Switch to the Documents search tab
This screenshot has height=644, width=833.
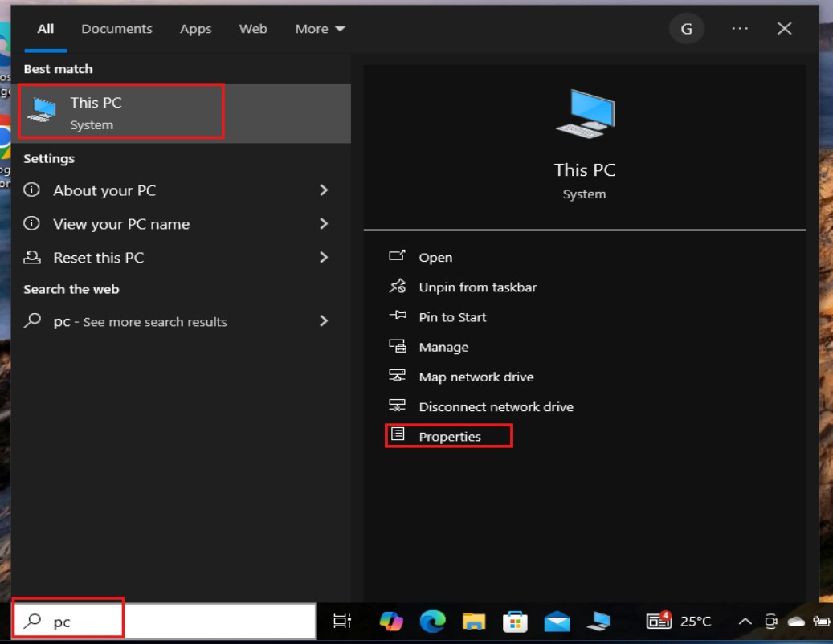[116, 29]
